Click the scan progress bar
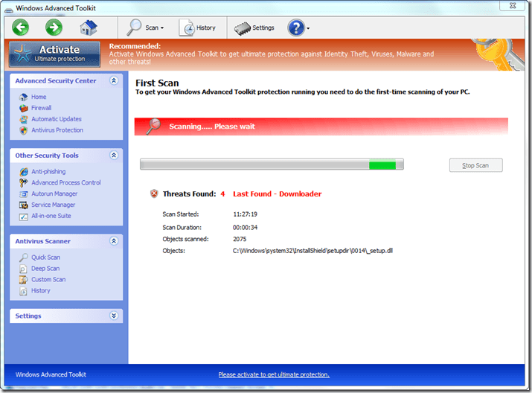Image resolution: width=532 pixels, height=393 pixels. point(272,164)
